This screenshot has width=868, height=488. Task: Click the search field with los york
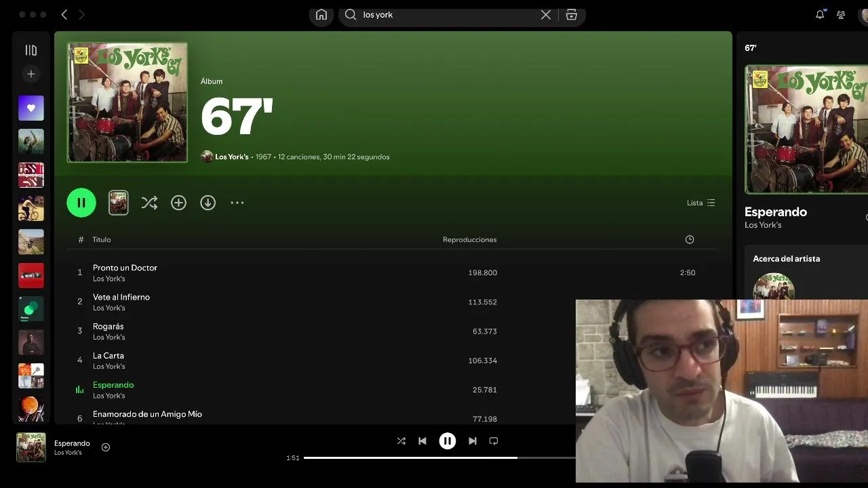click(x=448, y=14)
